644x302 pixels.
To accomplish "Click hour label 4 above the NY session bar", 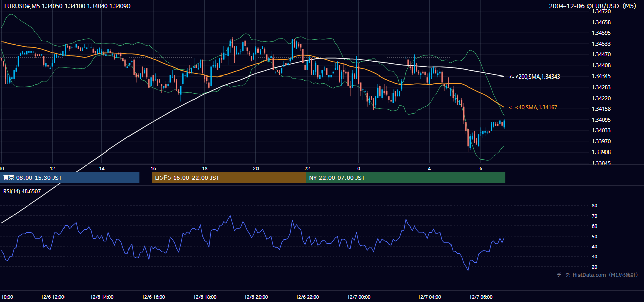I will [x=429, y=168].
